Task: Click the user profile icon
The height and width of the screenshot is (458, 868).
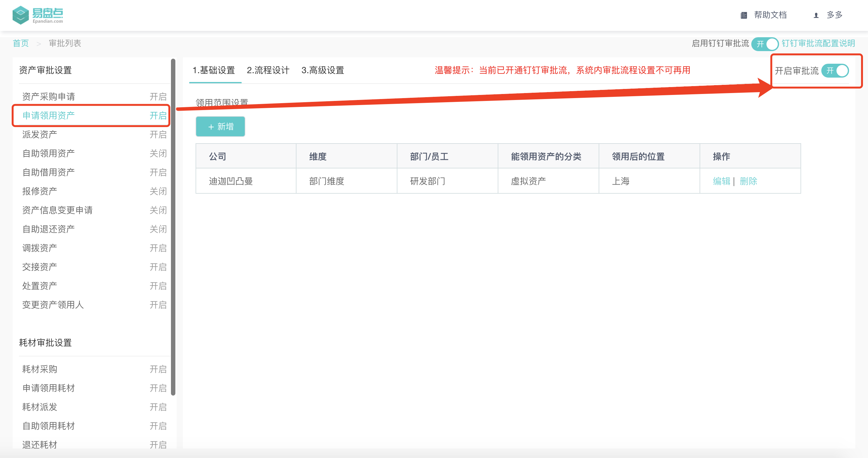Action: pyautogui.click(x=816, y=15)
